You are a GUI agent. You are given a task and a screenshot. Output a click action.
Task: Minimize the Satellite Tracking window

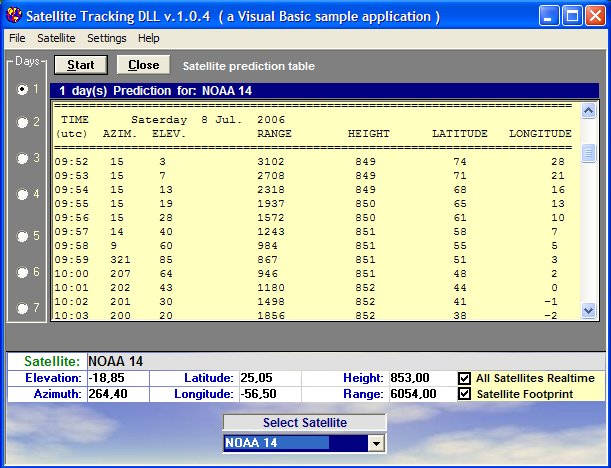click(549, 16)
